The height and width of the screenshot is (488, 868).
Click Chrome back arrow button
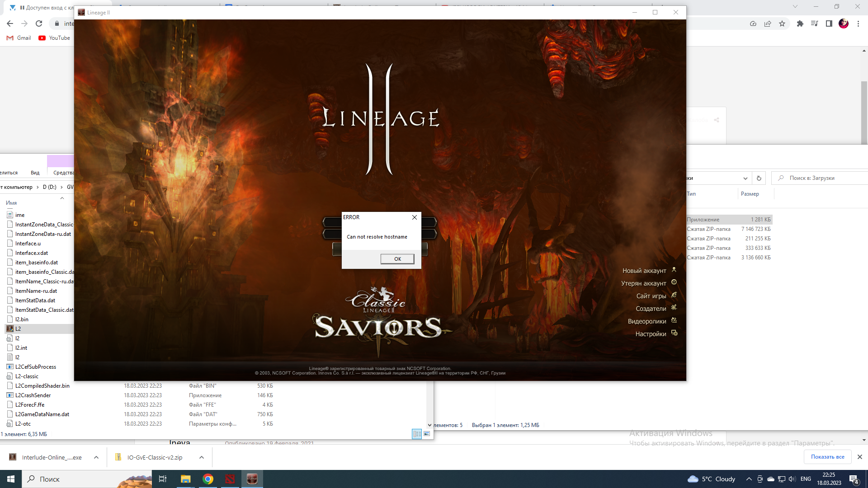10,23
